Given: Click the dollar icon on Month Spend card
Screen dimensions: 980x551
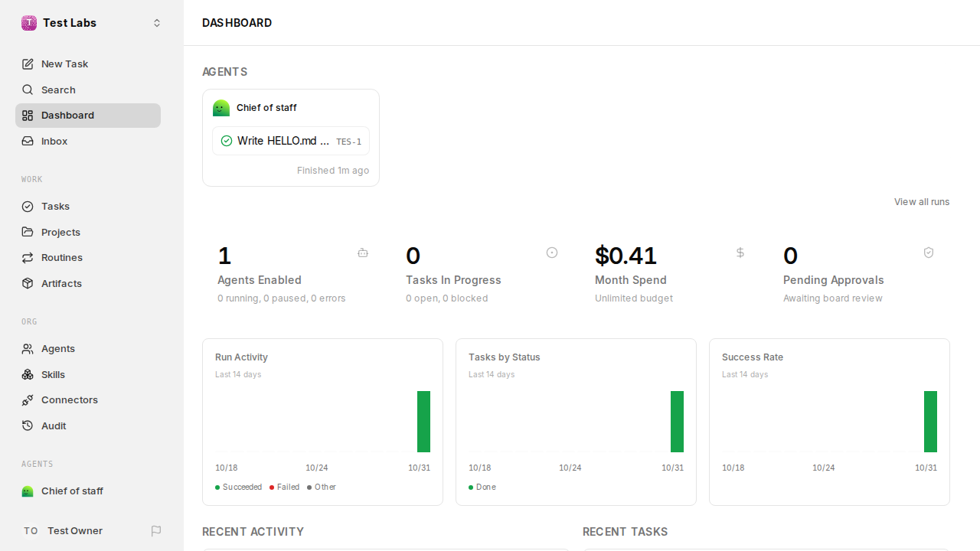Looking at the screenshot, I should [740, 253].
